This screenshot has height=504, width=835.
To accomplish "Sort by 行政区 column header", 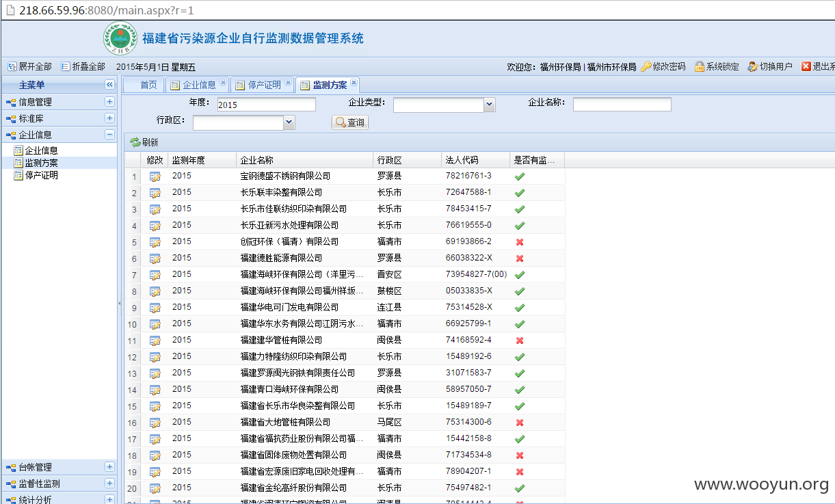I will [x=407, y=160].
